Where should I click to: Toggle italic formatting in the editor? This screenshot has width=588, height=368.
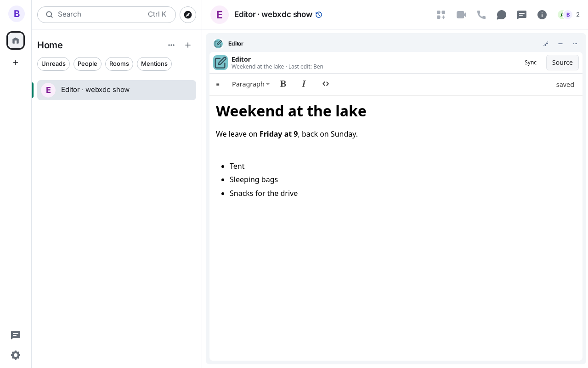[304, 84]
